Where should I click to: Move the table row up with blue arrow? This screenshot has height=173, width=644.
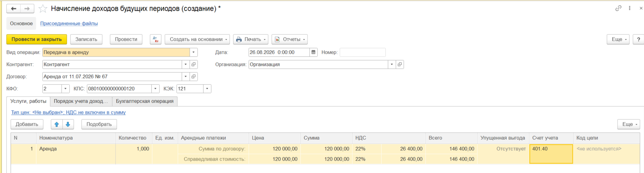pyautogui.click(x=57, y=124)
